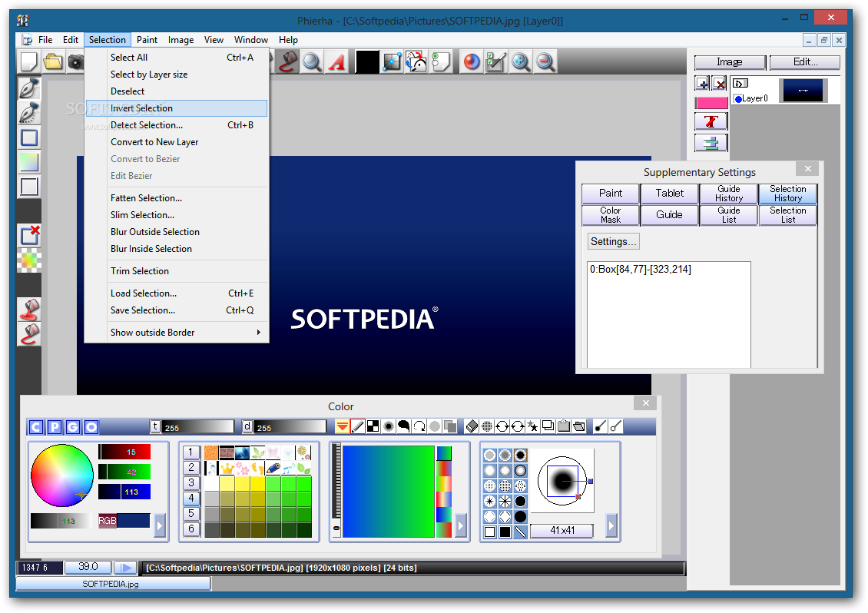868x613 pixels.
Task: Switch to Selection History tab
Action: point(788,194)
